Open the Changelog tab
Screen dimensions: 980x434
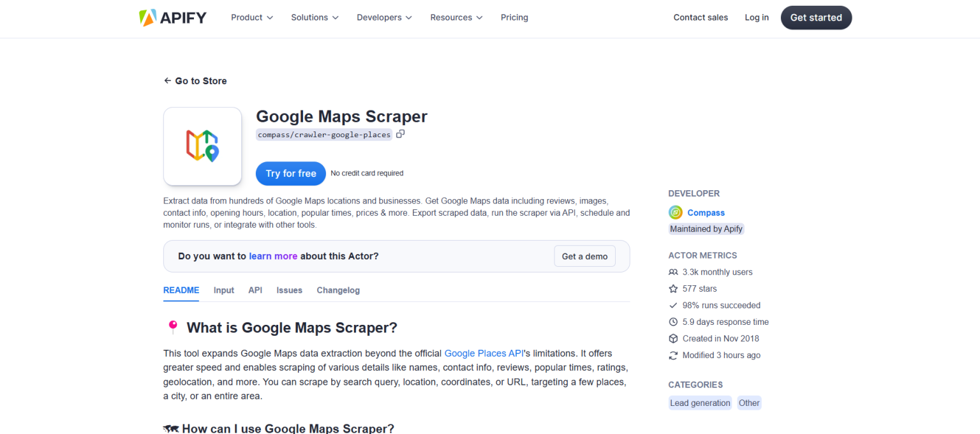[338, 290]
